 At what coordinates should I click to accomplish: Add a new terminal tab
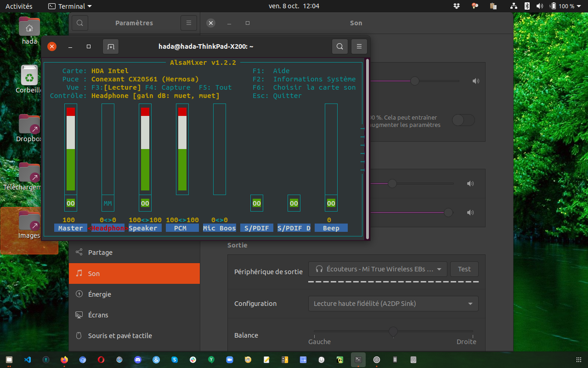click(111, 46)
